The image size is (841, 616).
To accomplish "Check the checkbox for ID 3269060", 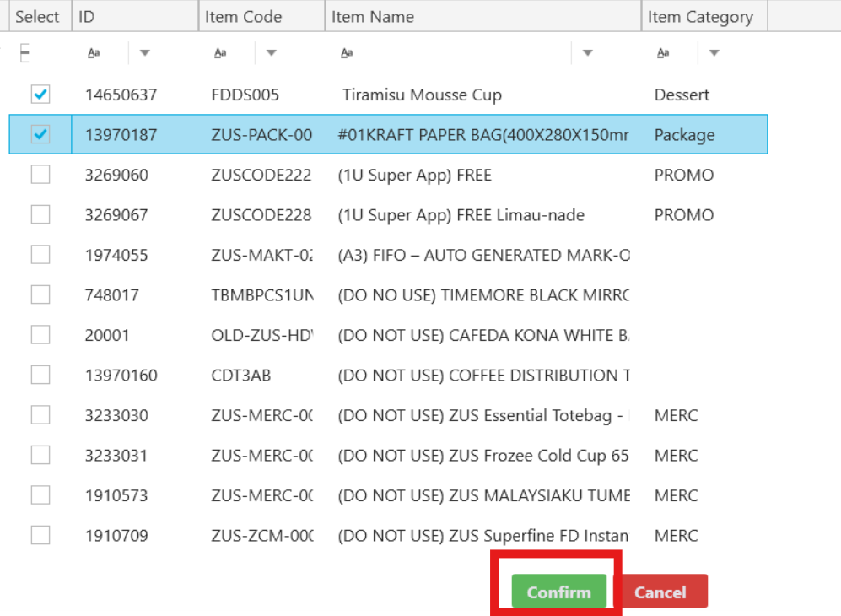I will tap(40, 174).
